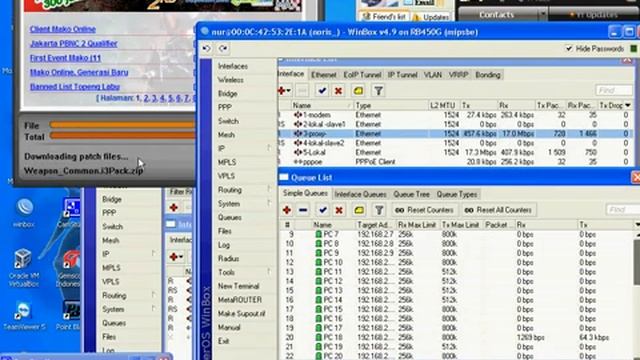This screenshot has height=360, width=640.
Task: Switch to the VLAN tab
Action: tap(433, 75)
